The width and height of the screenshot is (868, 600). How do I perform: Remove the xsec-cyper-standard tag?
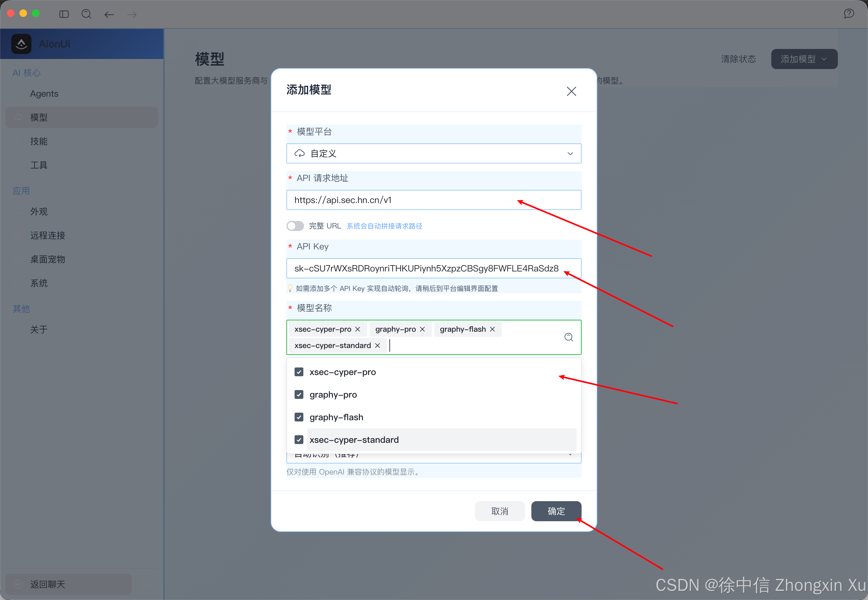(377, 346)
